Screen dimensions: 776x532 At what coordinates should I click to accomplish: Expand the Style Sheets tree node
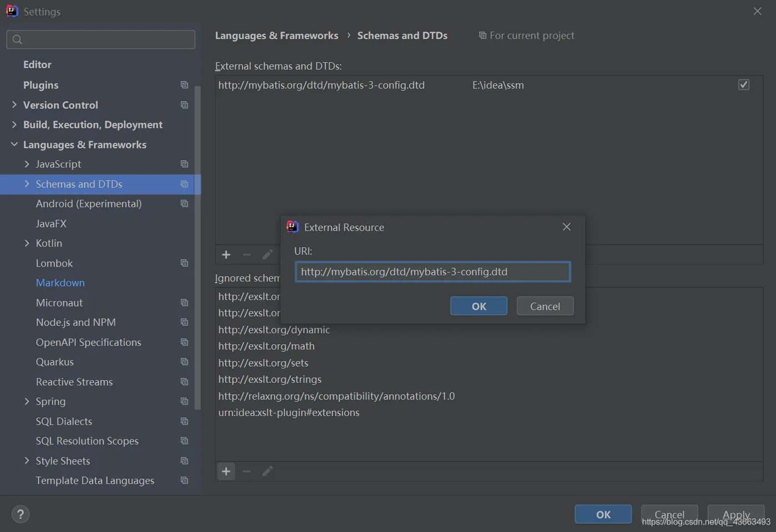27,461
